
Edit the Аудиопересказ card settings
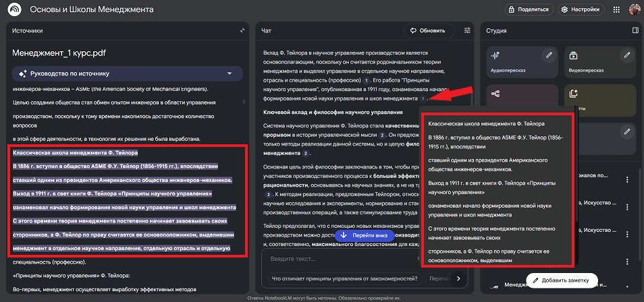pos(549,55)
